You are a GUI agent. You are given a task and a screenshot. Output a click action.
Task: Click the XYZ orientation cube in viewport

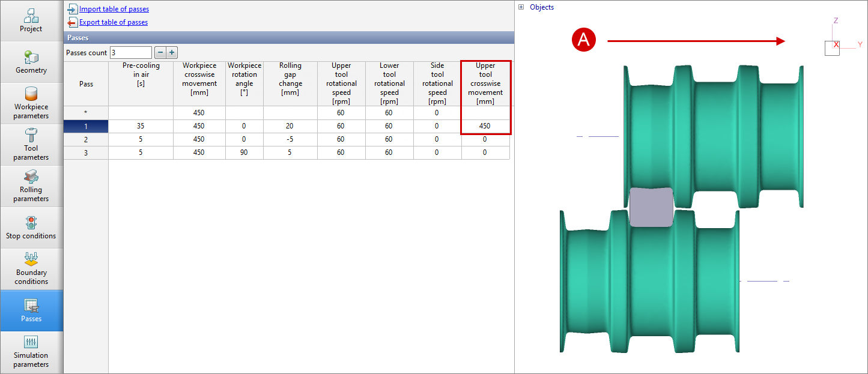(x=832, y=47)
